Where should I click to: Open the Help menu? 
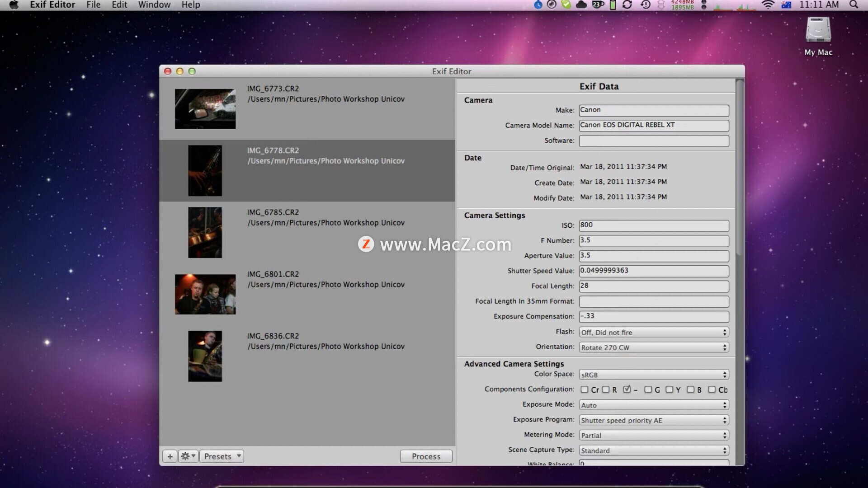coord(191,5)
